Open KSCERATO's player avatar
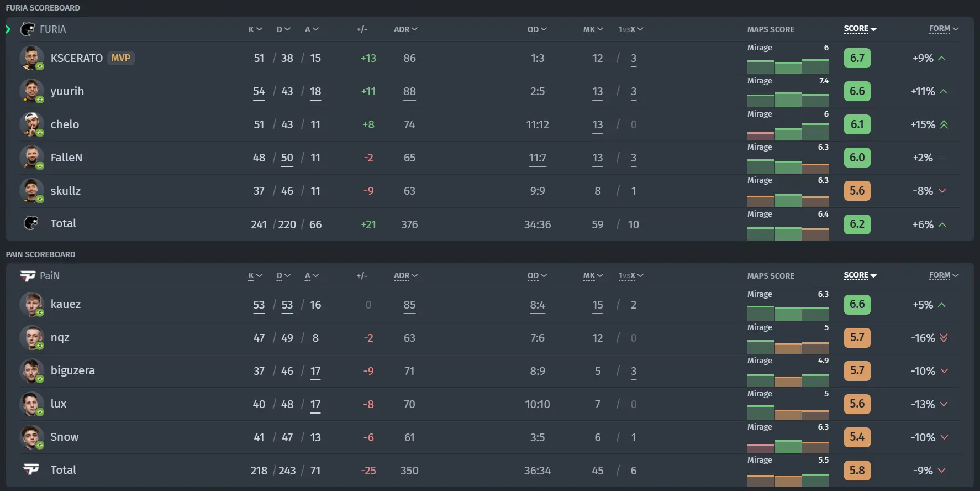Viewport: 980px width, 491px height. pos(31,58)
